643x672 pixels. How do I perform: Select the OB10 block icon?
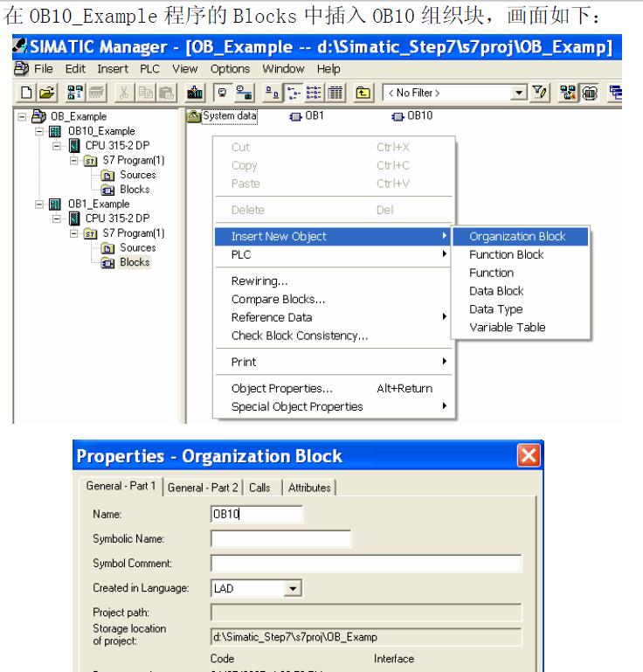(x=398, y=116)
